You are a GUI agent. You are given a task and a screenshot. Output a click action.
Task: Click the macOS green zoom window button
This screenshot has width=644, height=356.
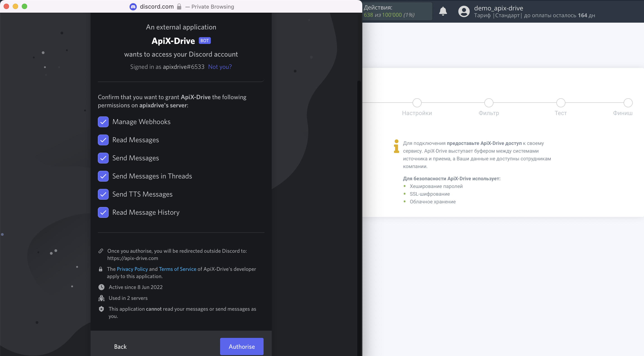tap(24, 7)
